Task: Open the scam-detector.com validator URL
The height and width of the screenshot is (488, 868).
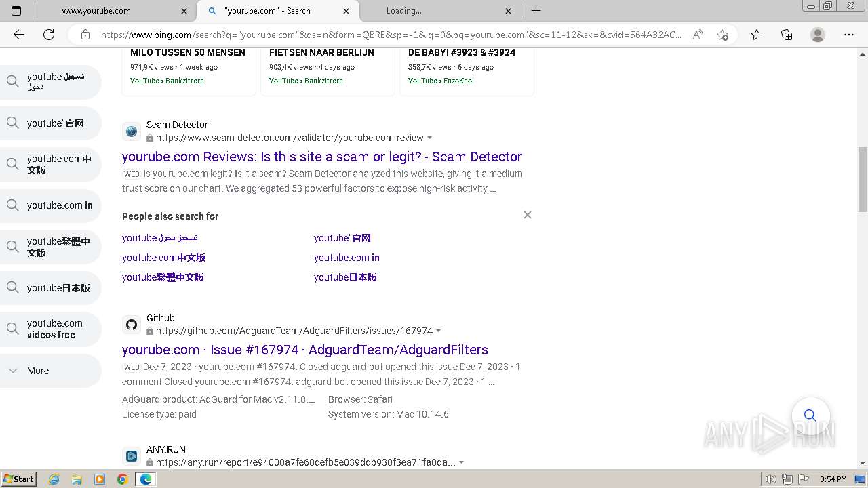Action: coord(290,138)
